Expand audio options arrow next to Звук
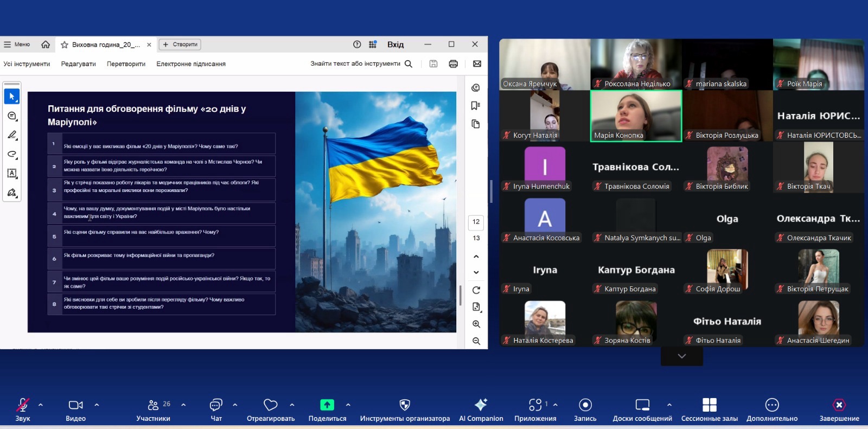This screenshot has width=868, height=429. pyautogui.click(x=41, y=405)
